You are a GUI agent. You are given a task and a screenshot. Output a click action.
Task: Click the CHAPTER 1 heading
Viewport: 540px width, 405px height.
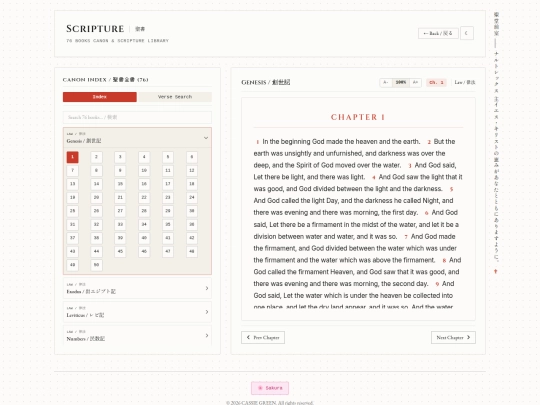358,117
